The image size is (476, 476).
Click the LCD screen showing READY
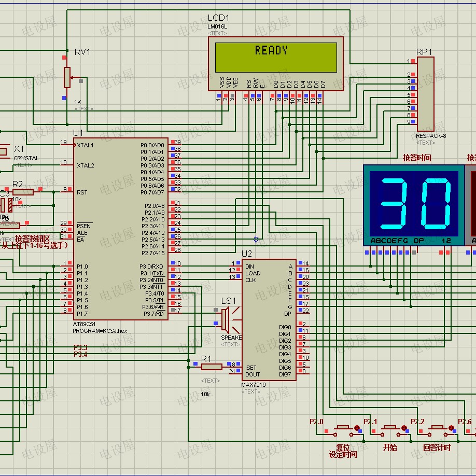click(x=272, y=57)
